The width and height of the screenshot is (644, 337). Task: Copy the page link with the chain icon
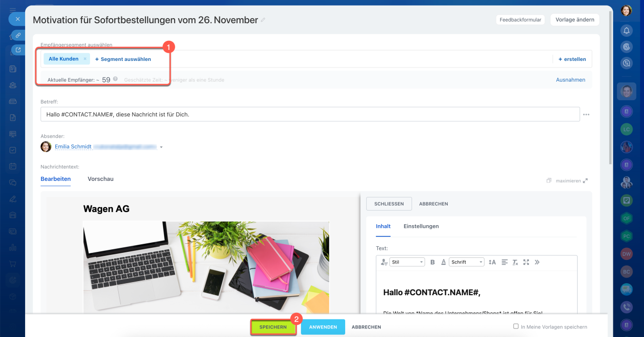pos(18,35)
